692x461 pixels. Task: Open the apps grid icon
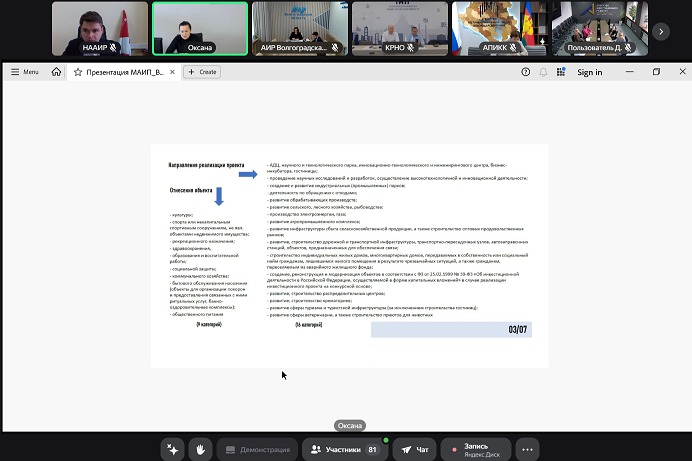click(x=560, y=72)
